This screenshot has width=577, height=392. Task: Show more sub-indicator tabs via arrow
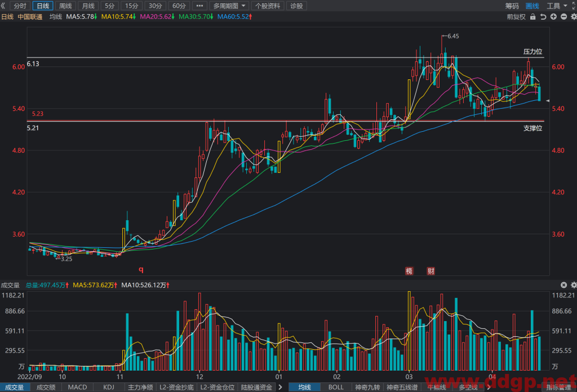pyautogui.click(x=281, y=387)
